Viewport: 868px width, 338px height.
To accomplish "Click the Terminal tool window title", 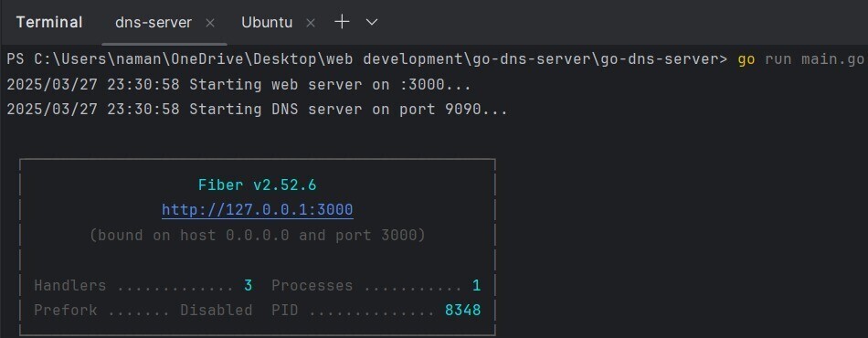I will pyautogui.click(x=49, y=23).
